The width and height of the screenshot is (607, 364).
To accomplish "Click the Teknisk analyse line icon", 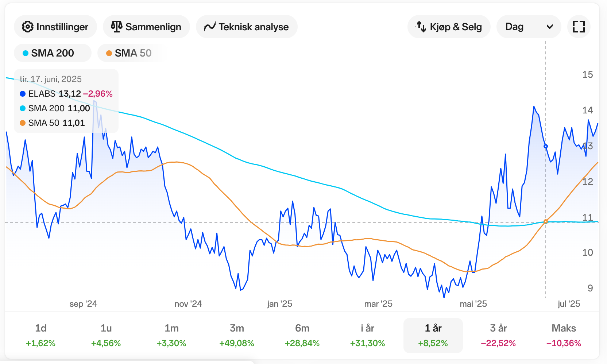I will (209, 27).
